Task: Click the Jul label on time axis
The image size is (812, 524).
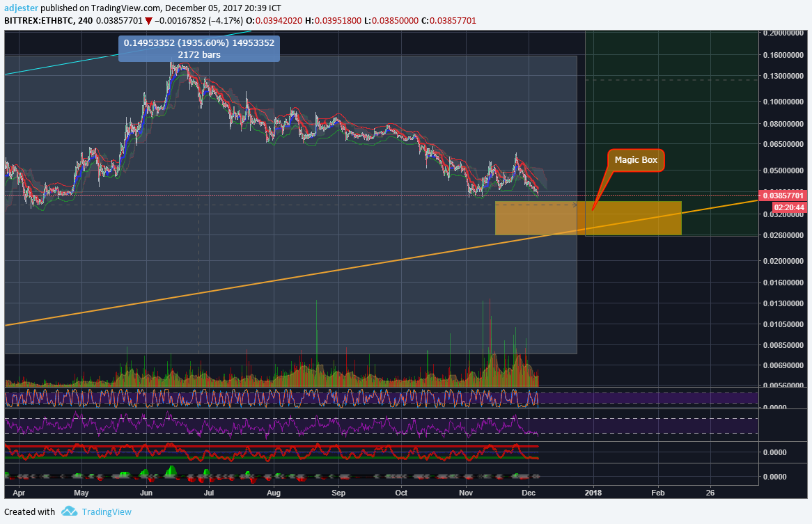Action: click(x=209, y=493)
